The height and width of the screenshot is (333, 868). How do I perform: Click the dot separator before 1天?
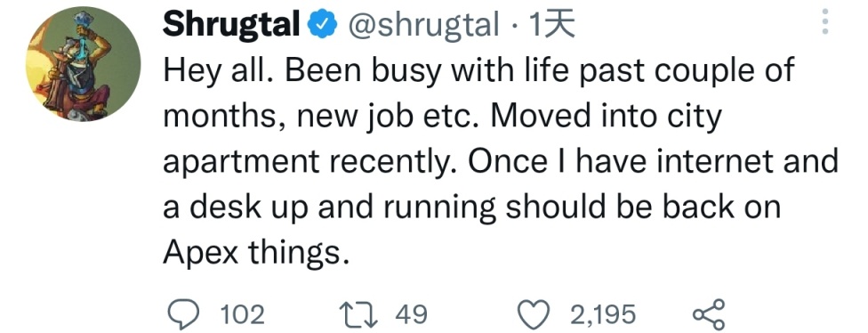[x=514, y=26]
